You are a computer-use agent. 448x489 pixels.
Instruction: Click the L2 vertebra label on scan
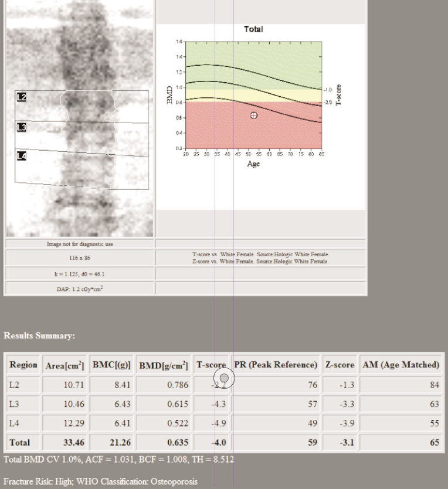(x=22, y=97)
